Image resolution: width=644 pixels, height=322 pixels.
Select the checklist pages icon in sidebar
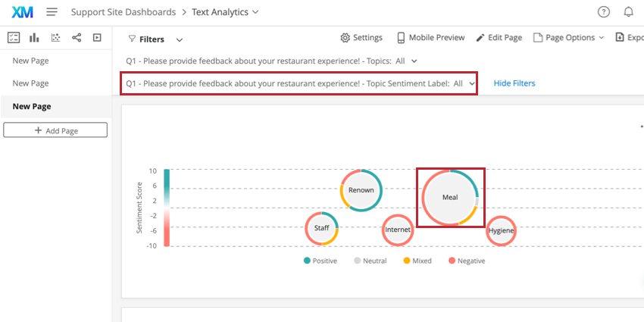tap(13, 38)
